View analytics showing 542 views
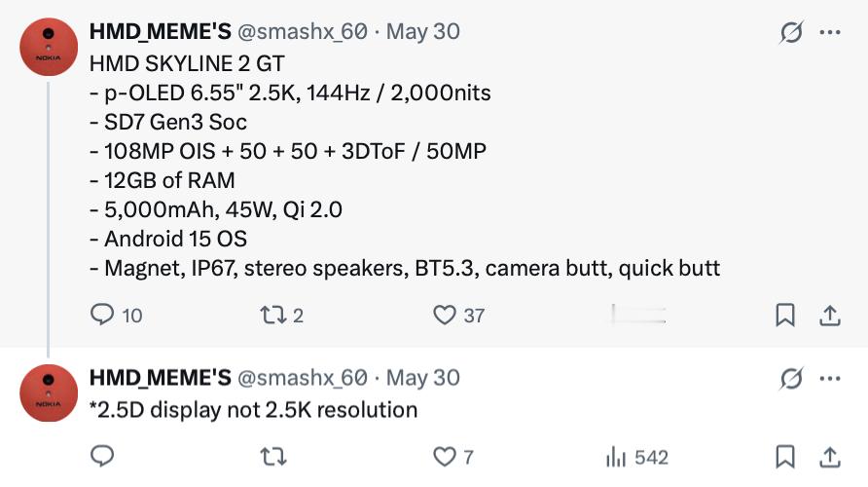 [x=637, y=457]
